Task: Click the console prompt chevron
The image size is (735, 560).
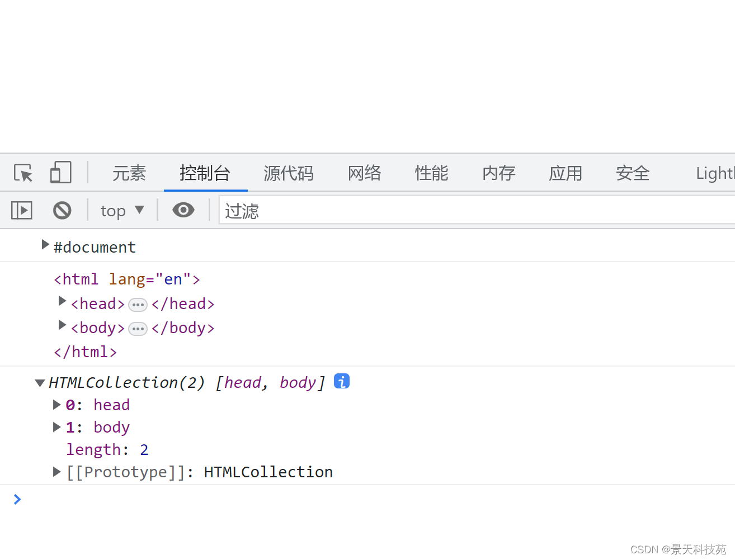Action: (17, 499)
